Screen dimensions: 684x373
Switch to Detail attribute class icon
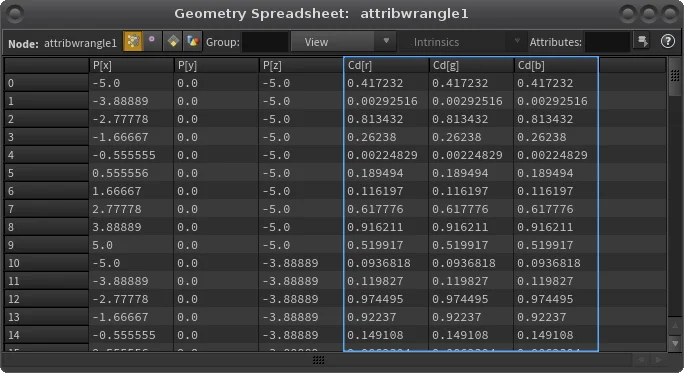click(192, 41)
